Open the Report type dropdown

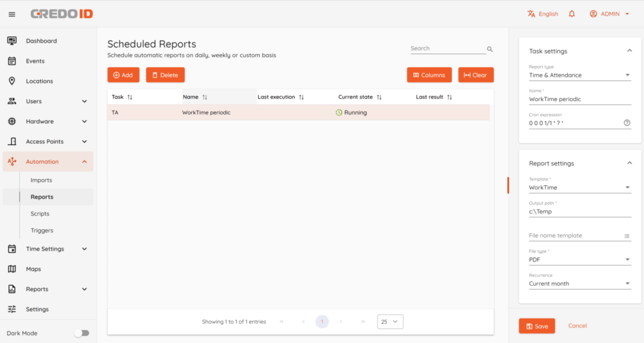point(579,75)
